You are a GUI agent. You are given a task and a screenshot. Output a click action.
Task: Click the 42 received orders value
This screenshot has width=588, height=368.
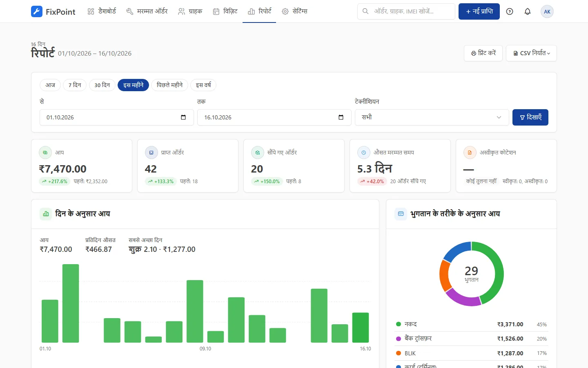[151, 169]
